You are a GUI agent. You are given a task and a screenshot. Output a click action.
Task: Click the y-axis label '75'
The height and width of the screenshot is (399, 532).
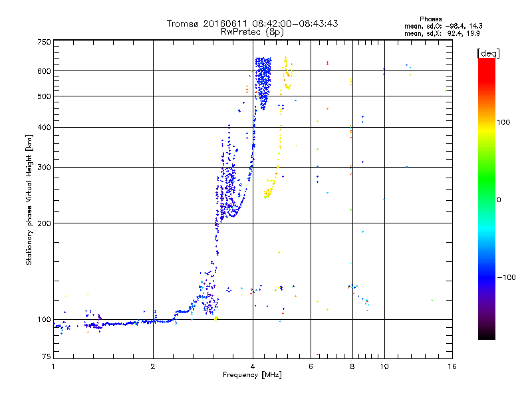point(47,356)
